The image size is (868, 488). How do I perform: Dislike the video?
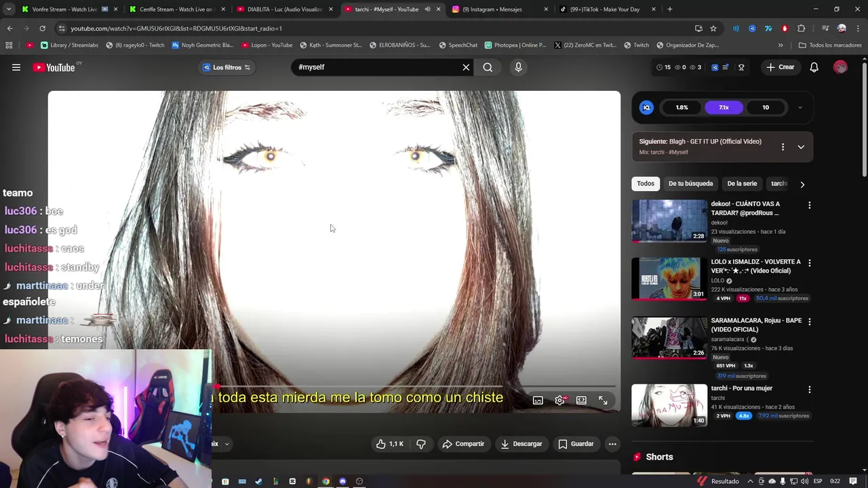tap(421, 444)
